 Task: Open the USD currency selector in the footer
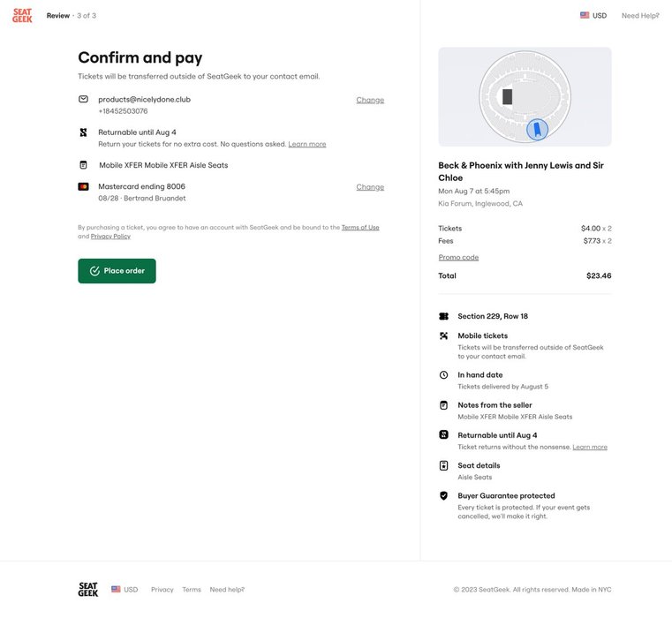pos(125,590)
